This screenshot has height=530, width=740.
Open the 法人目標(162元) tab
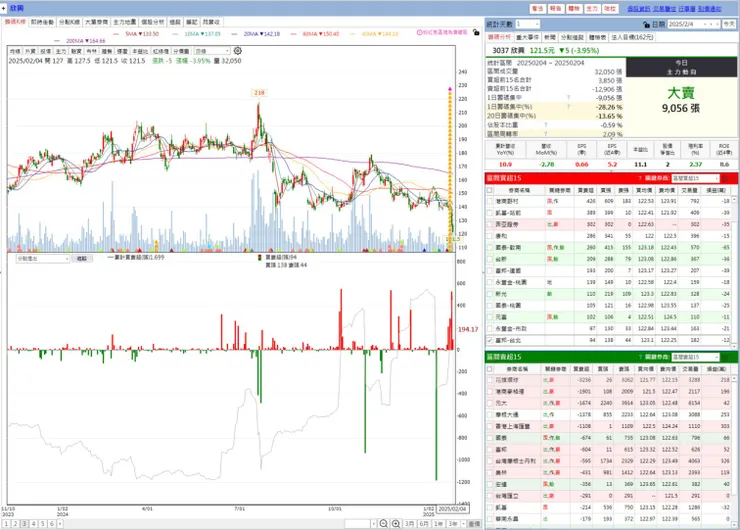632,37
